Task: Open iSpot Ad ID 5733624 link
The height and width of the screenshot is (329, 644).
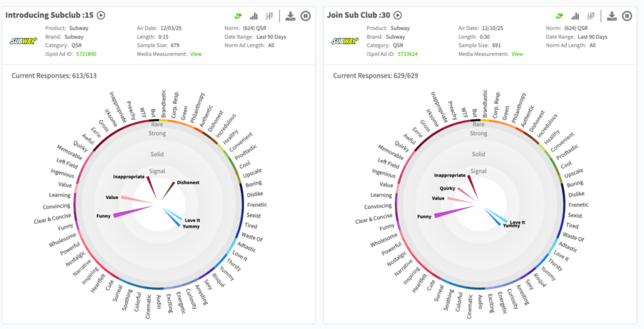Action: pyautogui.click(x=408, y=54)
